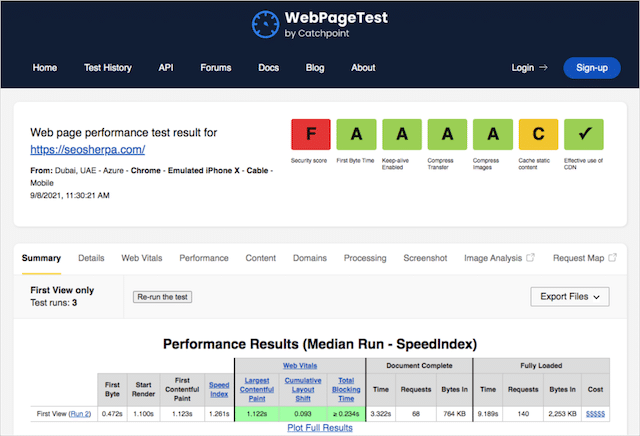Image resolution: width=640 pixels, height=436 pixels.
Task: Click the checkmark Effective use of CDN grade
Action: tap(584, 134)
